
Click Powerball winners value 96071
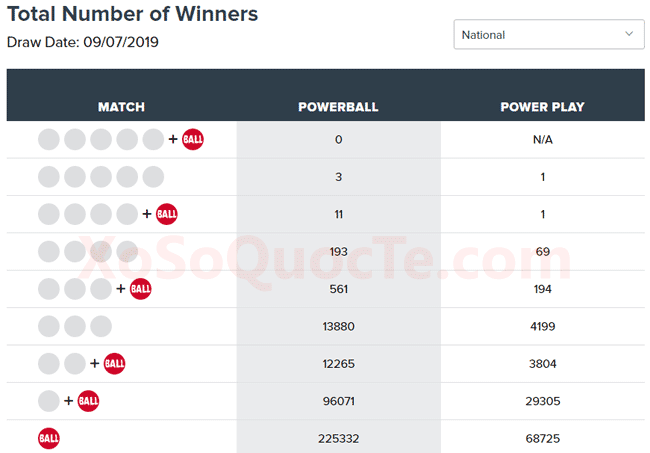coord(338,401)
